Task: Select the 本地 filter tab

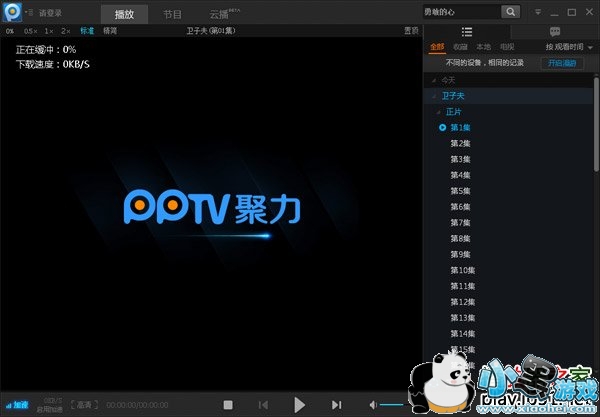Action: pos(483,47)
